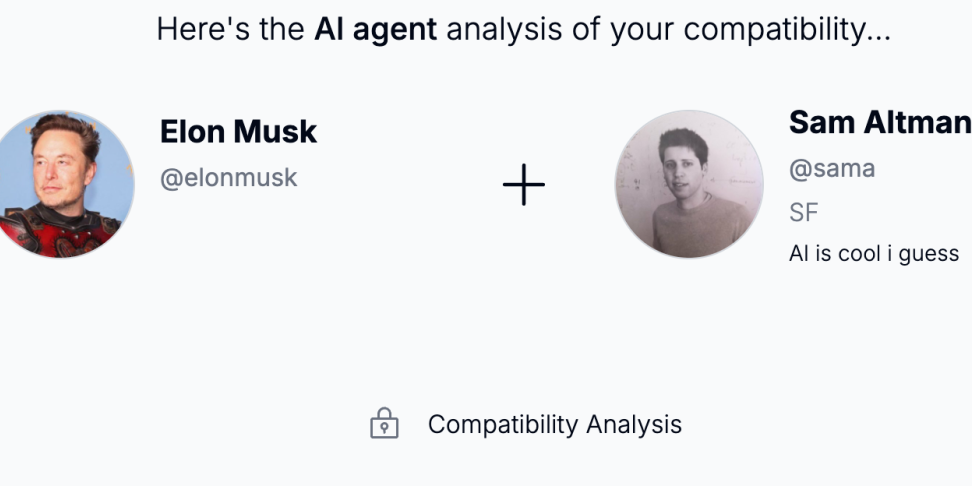Click the word "Compatibility" next to the lock
This screenshot has height=486, width=972.
503,424
